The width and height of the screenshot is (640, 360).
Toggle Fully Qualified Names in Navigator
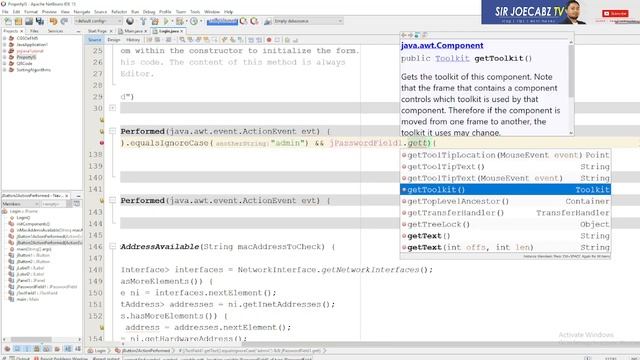click(57, 349)
